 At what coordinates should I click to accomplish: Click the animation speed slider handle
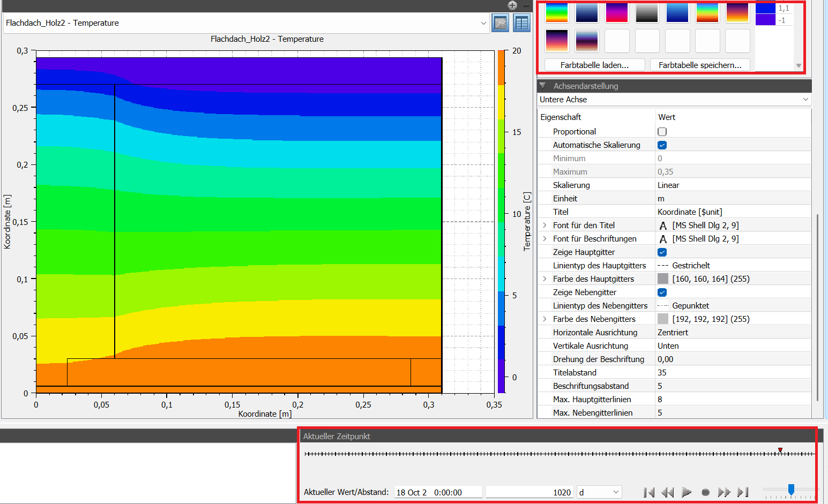point(791,490)
